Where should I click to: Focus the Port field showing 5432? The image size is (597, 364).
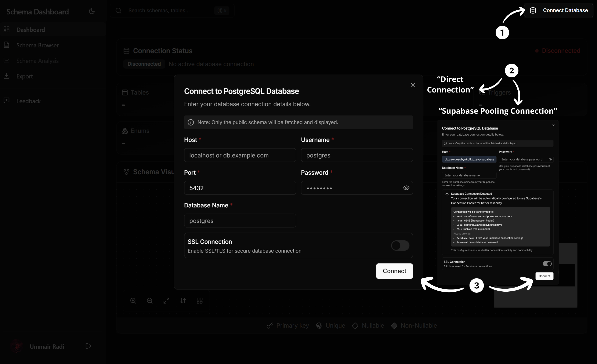[x=240, y=188]
